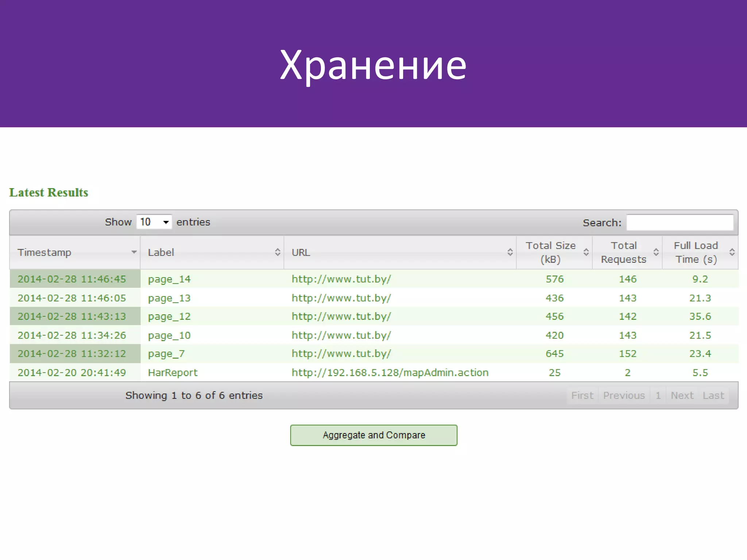Screen dimensions: 747x560
Task: Click full load time value 35.6
Action: pos(700,316)
